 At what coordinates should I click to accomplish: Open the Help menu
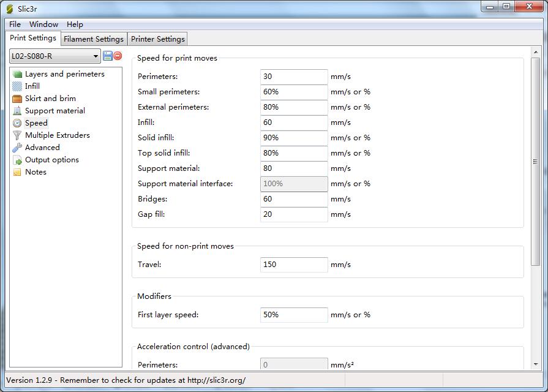pos(75,24)
